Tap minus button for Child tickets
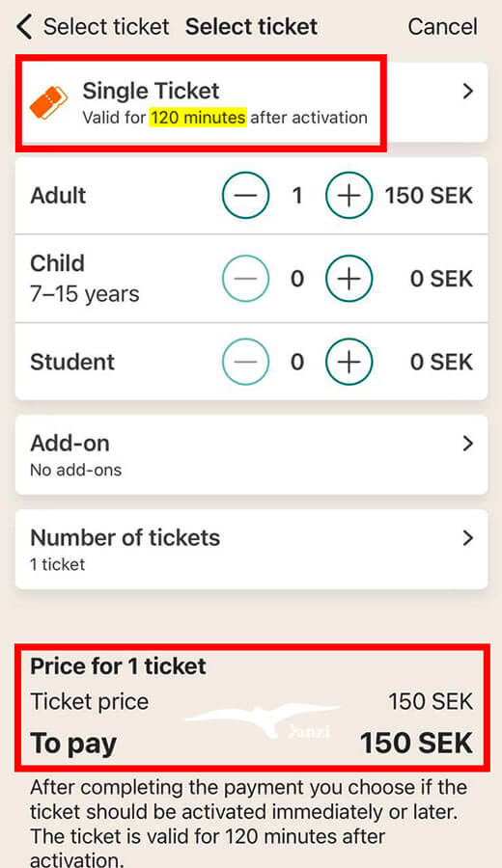Viewport: 502px width, 868px height. pos(245,279)
